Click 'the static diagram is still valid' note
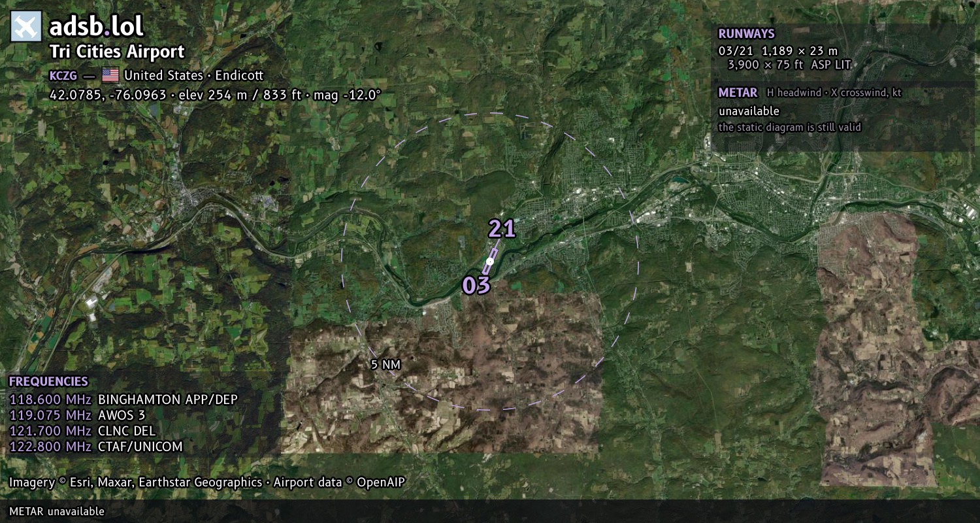 [x=789, y=127]
